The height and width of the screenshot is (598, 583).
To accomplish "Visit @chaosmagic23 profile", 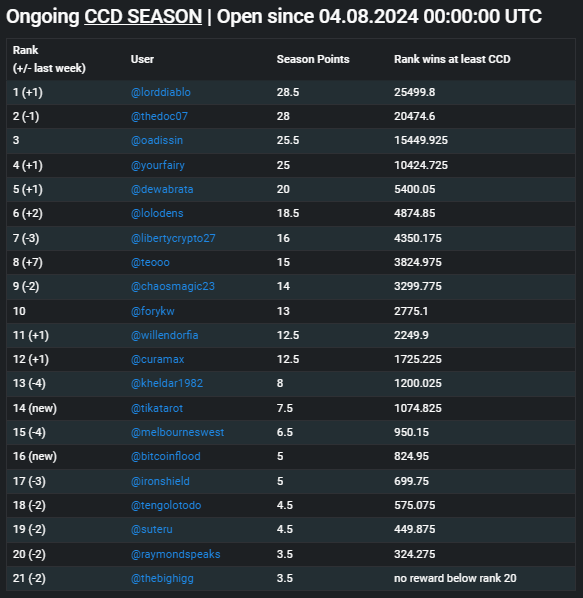I will [173, 286].
